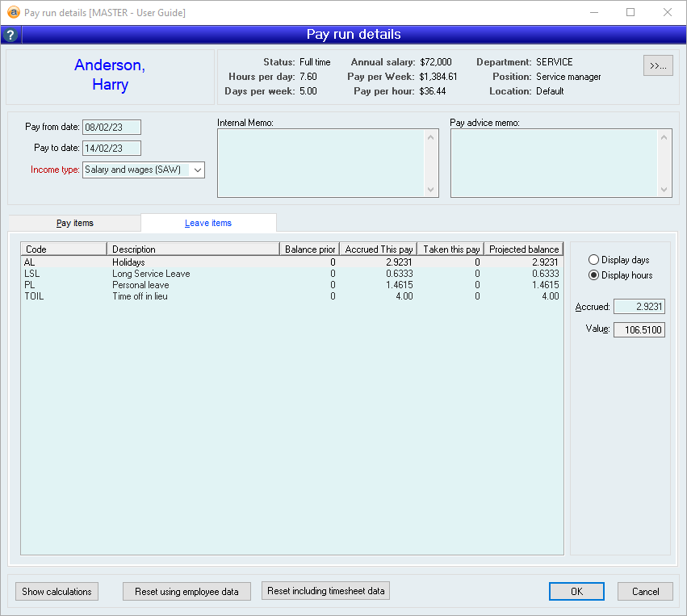Click the Show calculations button
The height and width of the screenshot is (616, 687).
57,592
